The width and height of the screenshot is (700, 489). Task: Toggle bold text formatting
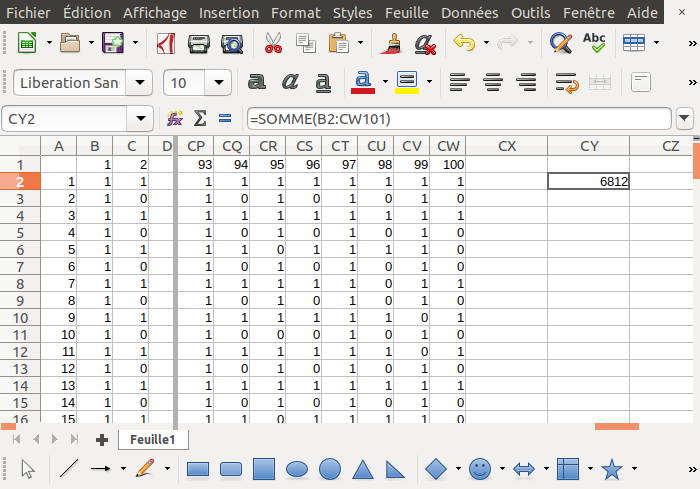pos(257,82)
